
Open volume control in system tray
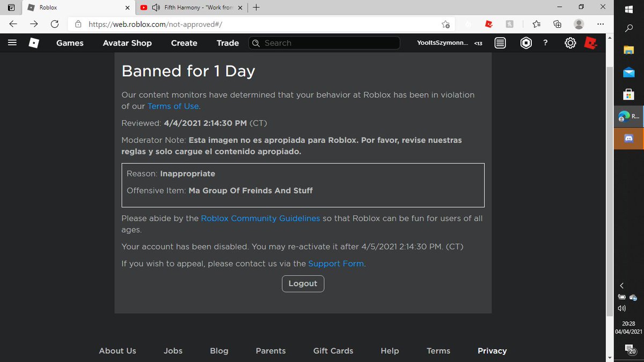click(x=622, y=308)
